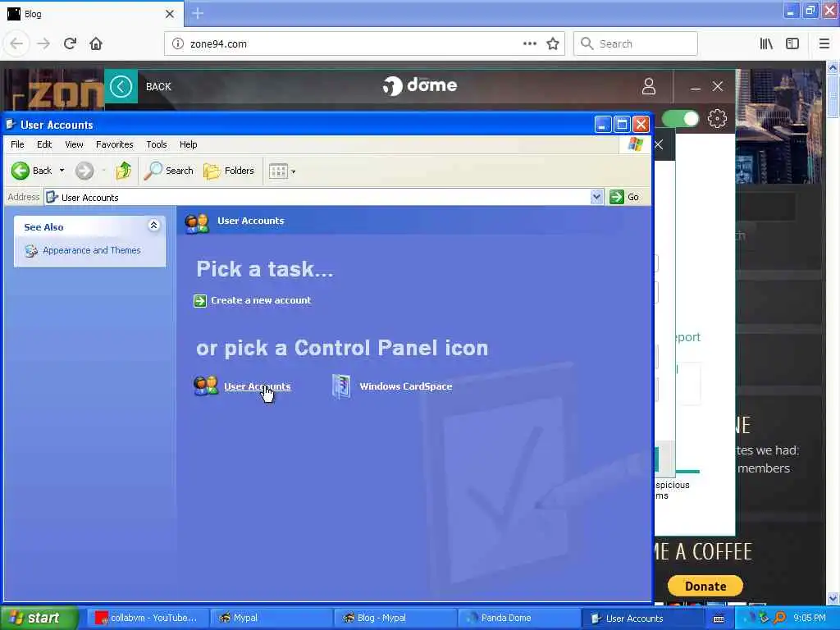Image resolution: width=840 pixels, height=630 pixels.
Task: Switch to collabvm YouTube taskbar item
Action: coord(146,618)
